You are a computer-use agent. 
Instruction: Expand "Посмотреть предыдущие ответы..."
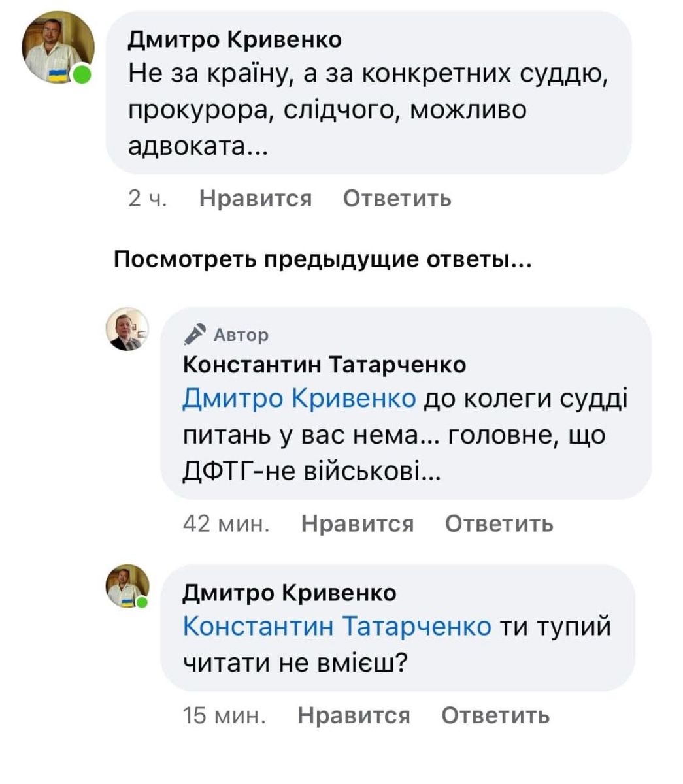coord(323,260)
